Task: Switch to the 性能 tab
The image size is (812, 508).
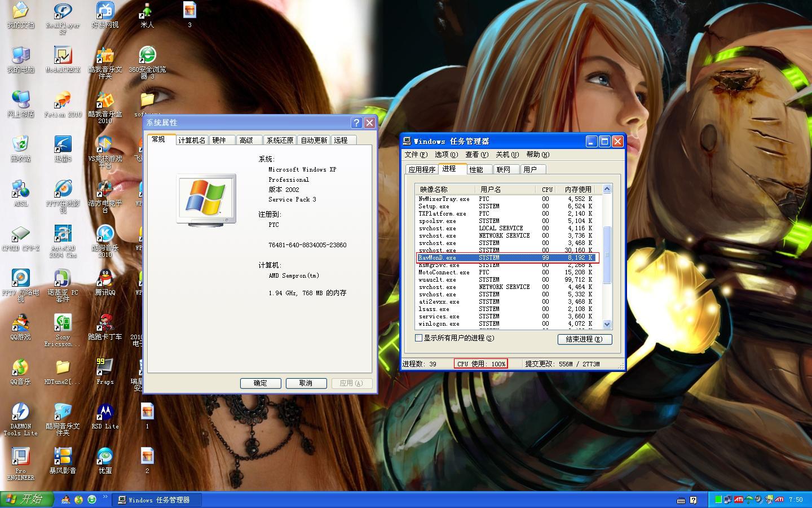Action: pos(476,169)
